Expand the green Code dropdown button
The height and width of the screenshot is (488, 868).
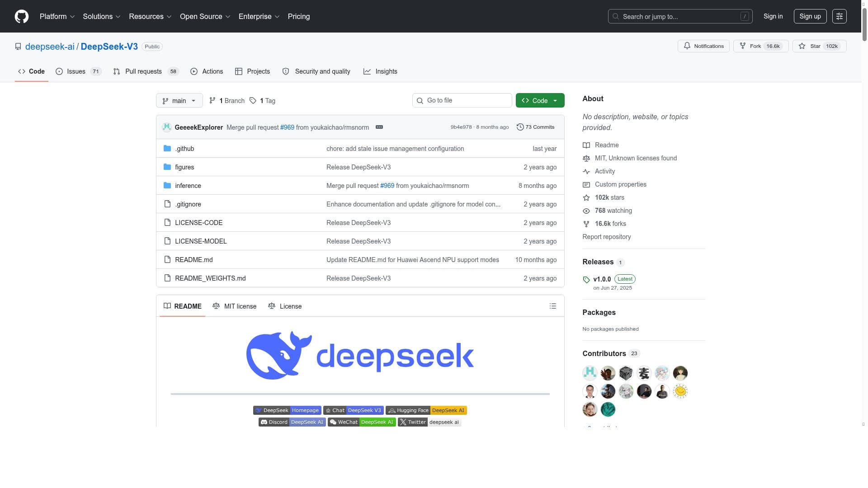540,100
